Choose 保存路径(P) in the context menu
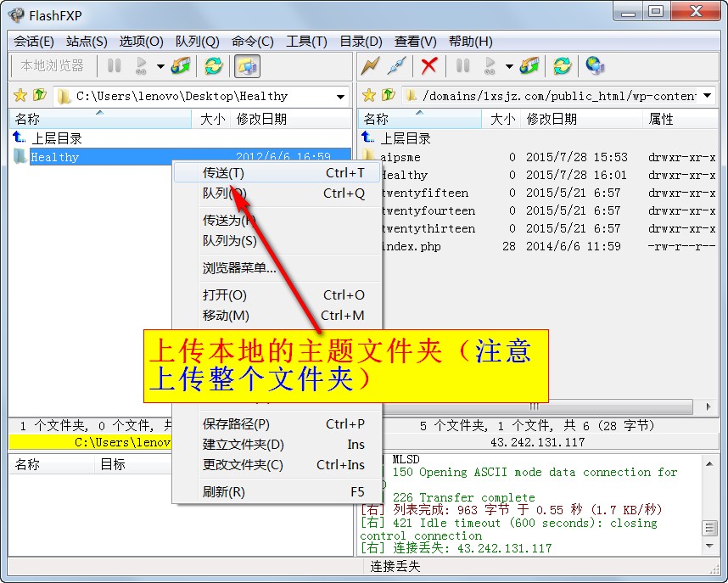 click(x=277, y=424)
